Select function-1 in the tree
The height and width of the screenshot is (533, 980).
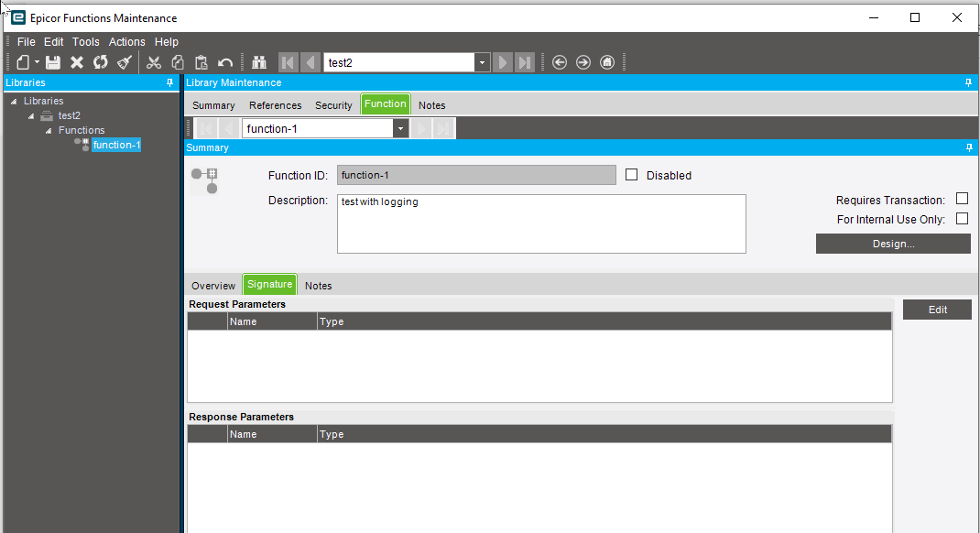pyautogui.click(x=116, y=145)
